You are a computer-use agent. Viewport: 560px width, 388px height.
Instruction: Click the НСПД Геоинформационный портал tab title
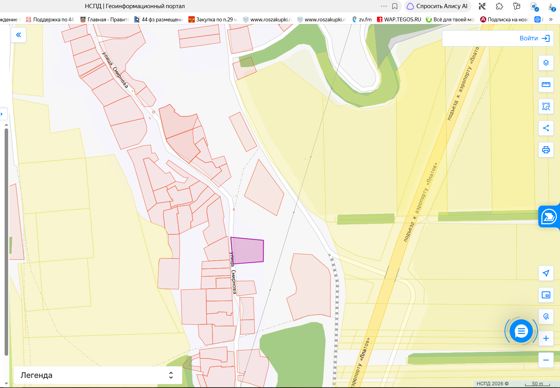pos(135,6)
